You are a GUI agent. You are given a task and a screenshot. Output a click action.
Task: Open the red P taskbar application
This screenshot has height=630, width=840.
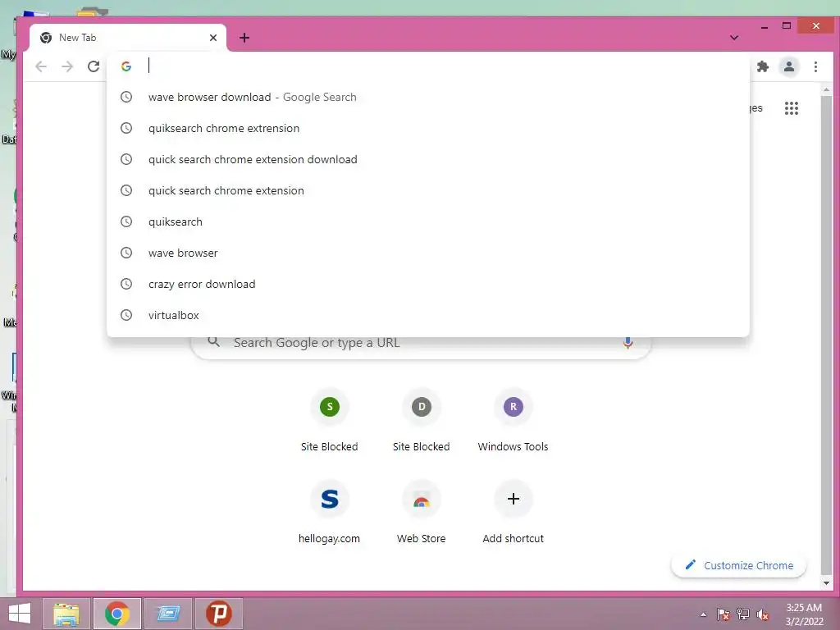[x=218, y=614]
